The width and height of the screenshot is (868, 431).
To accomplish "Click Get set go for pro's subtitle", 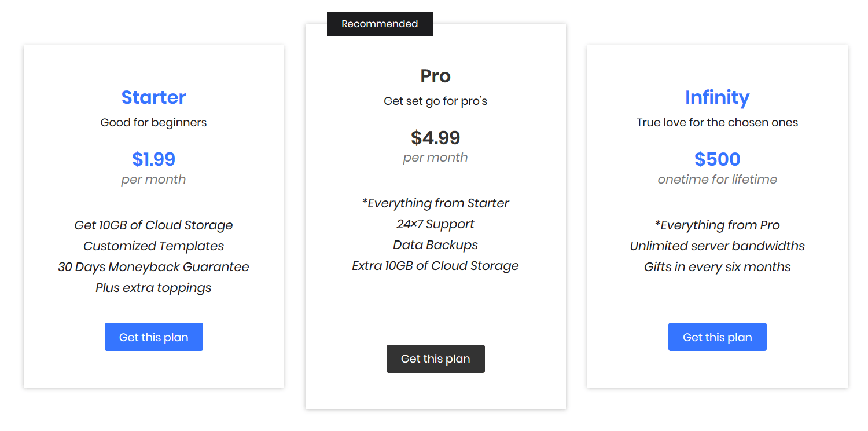I will 435,101.
